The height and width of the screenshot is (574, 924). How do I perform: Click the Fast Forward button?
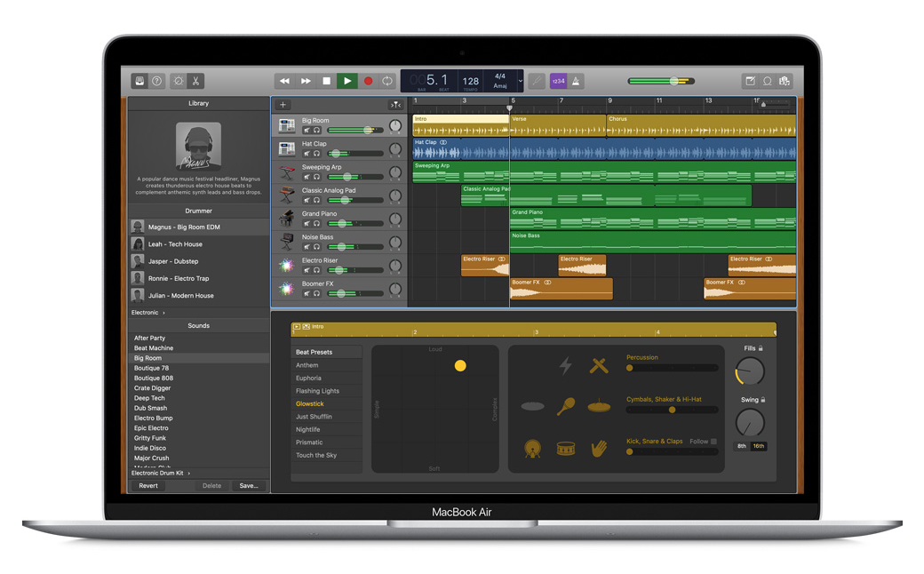[x=306, y=81]
